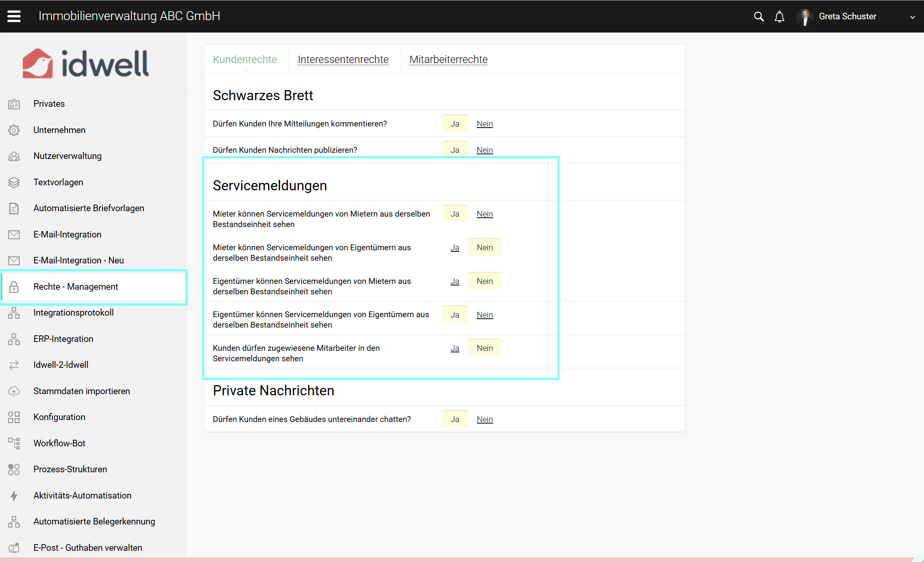
Task: Click the Aktivitäts-Automatisation lightning icon
Action: click(x=14, y=495)
